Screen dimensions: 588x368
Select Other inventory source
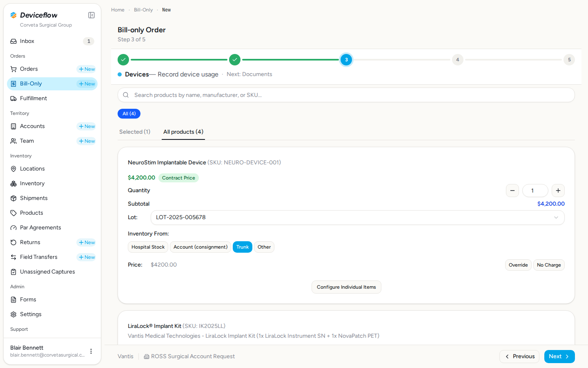pyautogui.click(x=264, y=247)
